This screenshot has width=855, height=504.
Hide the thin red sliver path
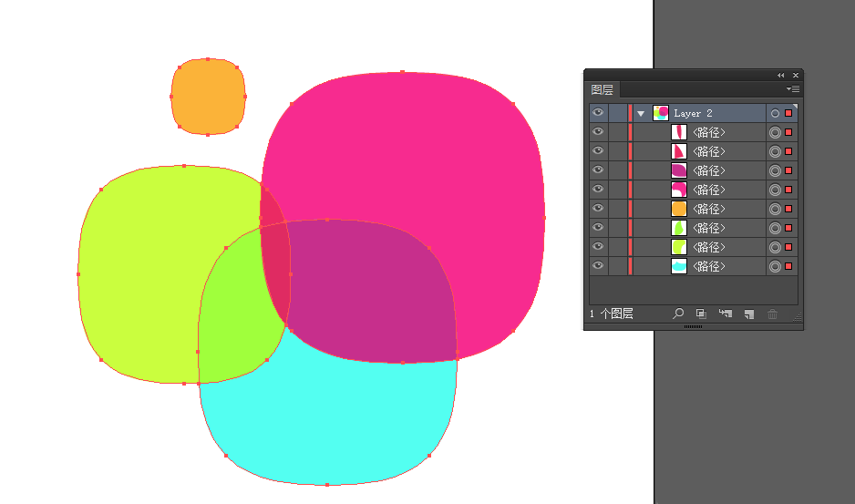pyautogui.click(x=598, y=131)
